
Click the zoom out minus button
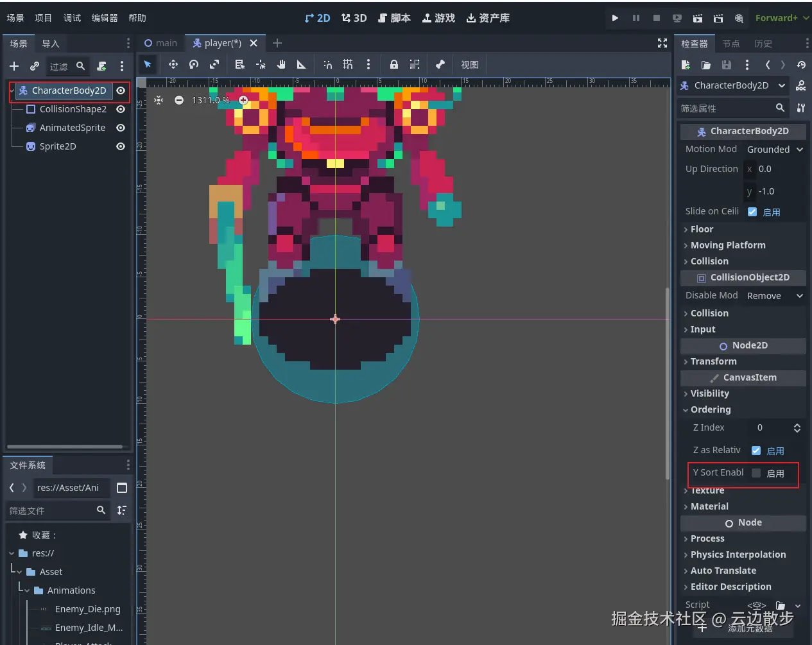click(179, 100)
